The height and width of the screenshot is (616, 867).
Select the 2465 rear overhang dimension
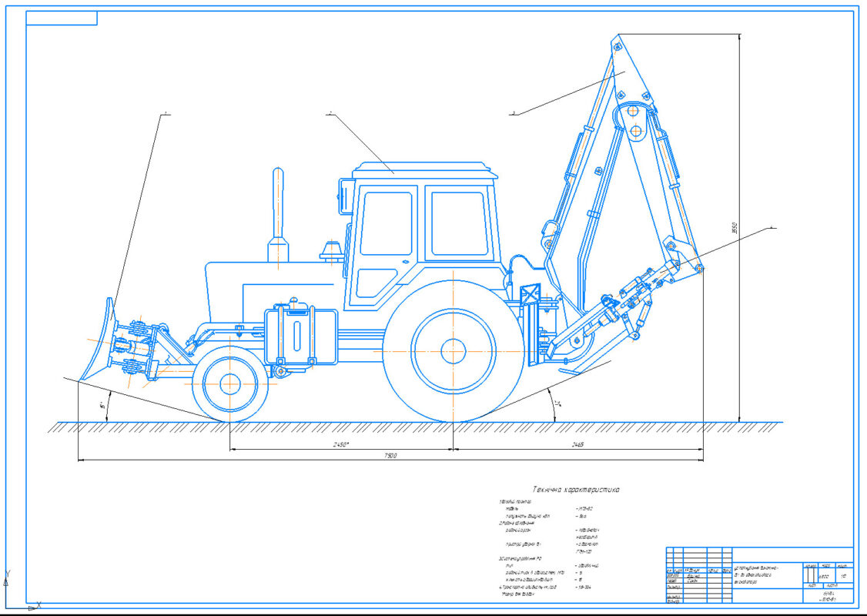577,446
